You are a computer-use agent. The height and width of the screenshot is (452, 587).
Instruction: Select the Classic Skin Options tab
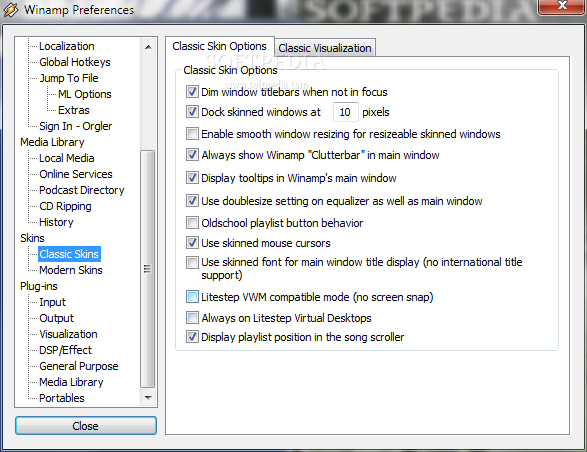coord(219,46)
